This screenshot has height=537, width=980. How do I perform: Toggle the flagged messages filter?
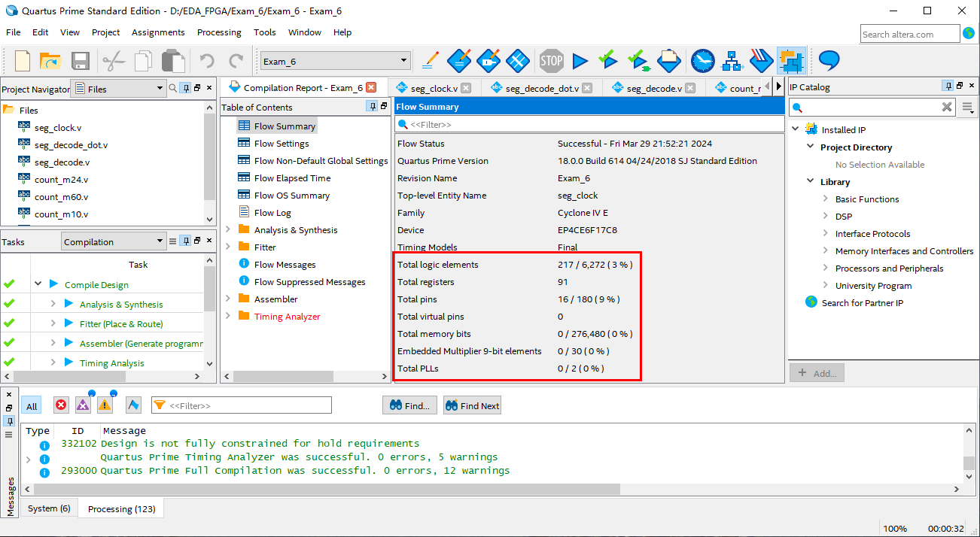pyautogui.click(x=133, y=405)
